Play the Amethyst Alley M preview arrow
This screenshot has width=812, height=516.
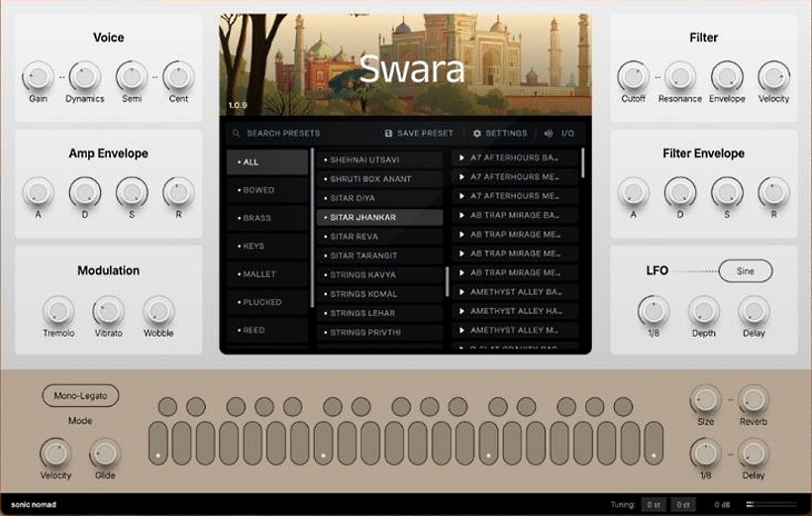point(461,330)
